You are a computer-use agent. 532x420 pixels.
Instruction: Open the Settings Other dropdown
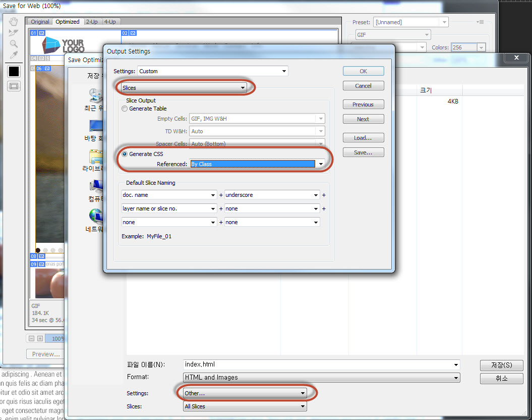click(245, 393)
